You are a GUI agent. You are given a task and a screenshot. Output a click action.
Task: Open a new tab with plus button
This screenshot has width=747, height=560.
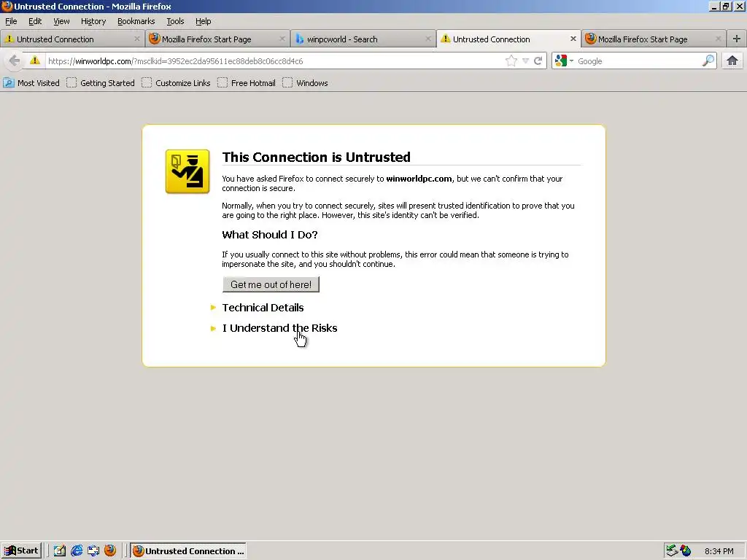tap(737, 39)
